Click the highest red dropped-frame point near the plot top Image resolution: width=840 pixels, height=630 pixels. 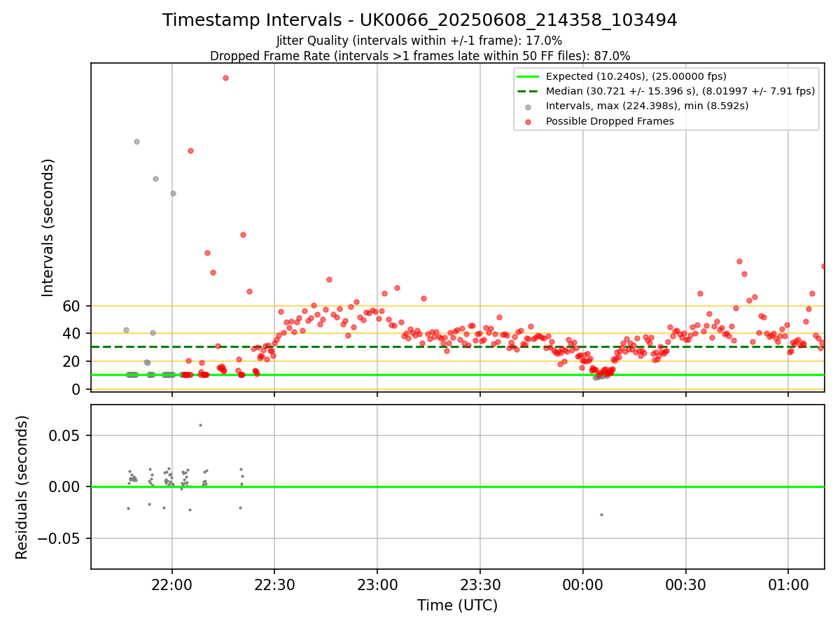tap(225, 78)
